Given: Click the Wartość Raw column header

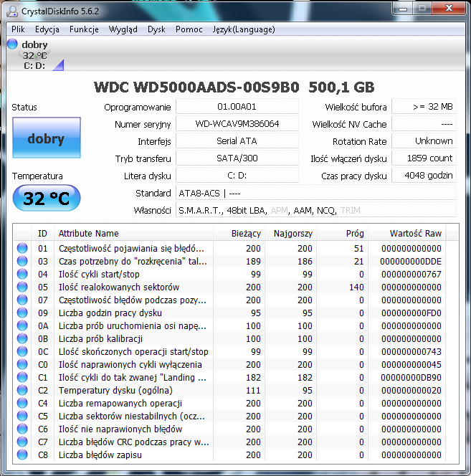Looking at the screenshot, I should (x=407, y=233).
